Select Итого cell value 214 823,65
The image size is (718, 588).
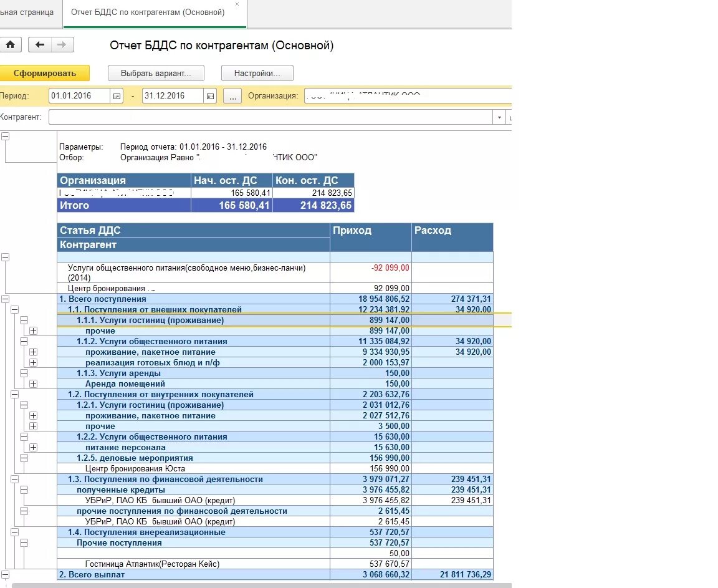(x=314, y=205)
